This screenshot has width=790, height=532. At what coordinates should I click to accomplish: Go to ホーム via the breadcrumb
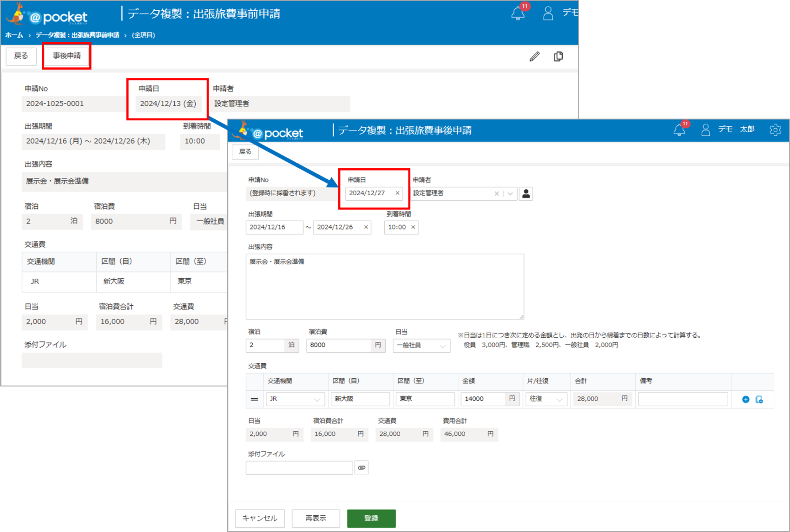click(x=14, y=35)
